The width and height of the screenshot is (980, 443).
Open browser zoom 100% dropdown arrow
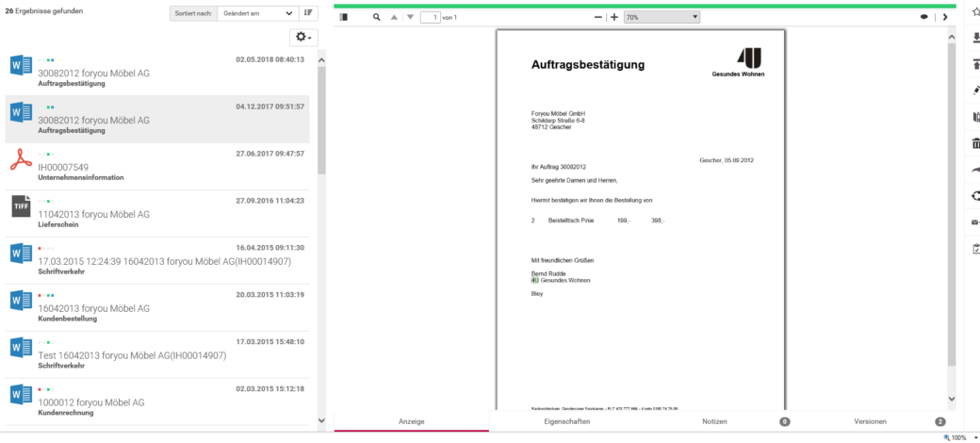(x=975, y=438)
